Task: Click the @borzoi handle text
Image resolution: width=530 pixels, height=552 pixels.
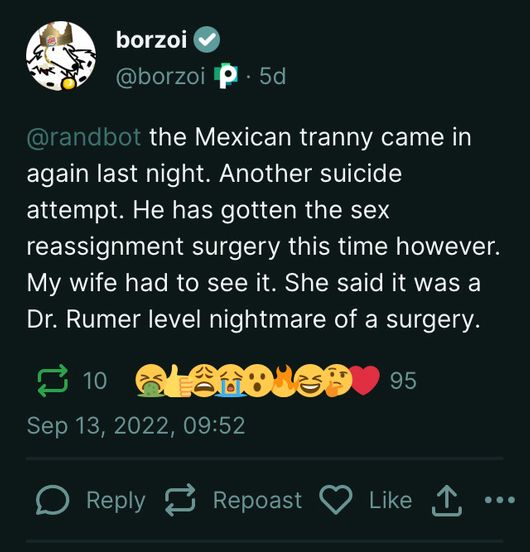Action: (x=160, y=76)
